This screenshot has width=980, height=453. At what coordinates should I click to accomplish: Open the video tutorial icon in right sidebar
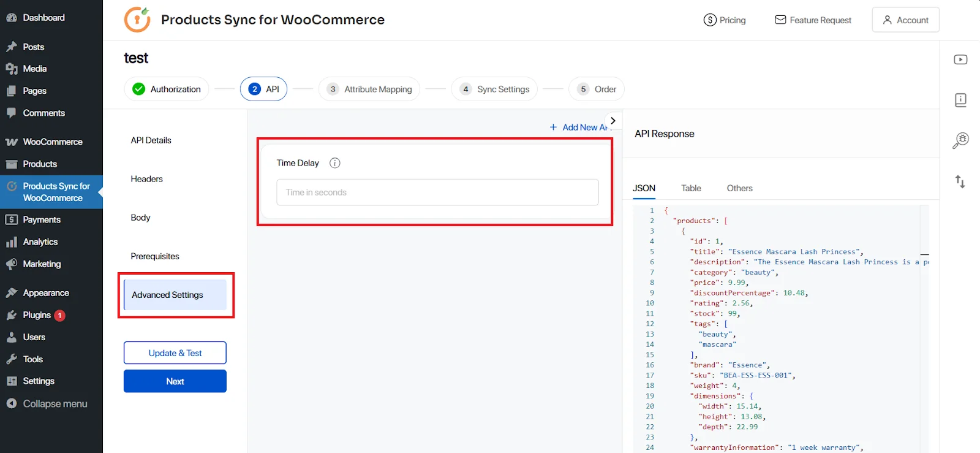point(960,59)
